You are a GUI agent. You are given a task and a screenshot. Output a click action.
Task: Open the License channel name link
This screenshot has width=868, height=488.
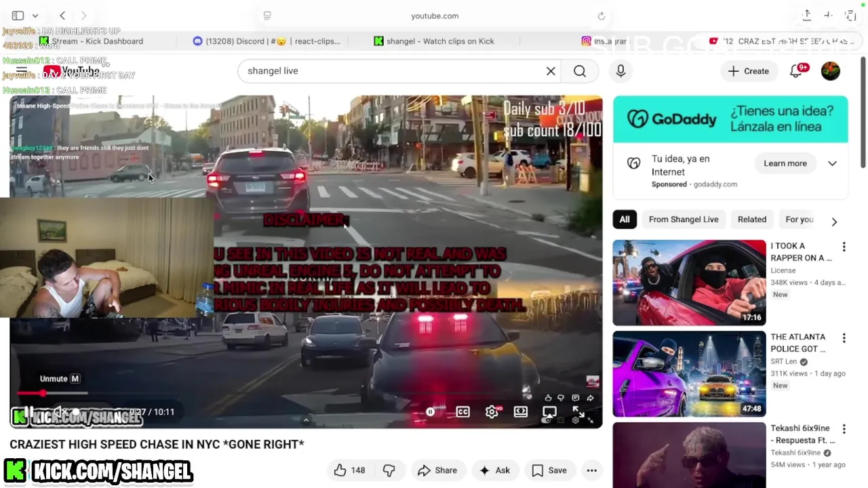coord(783,270)
